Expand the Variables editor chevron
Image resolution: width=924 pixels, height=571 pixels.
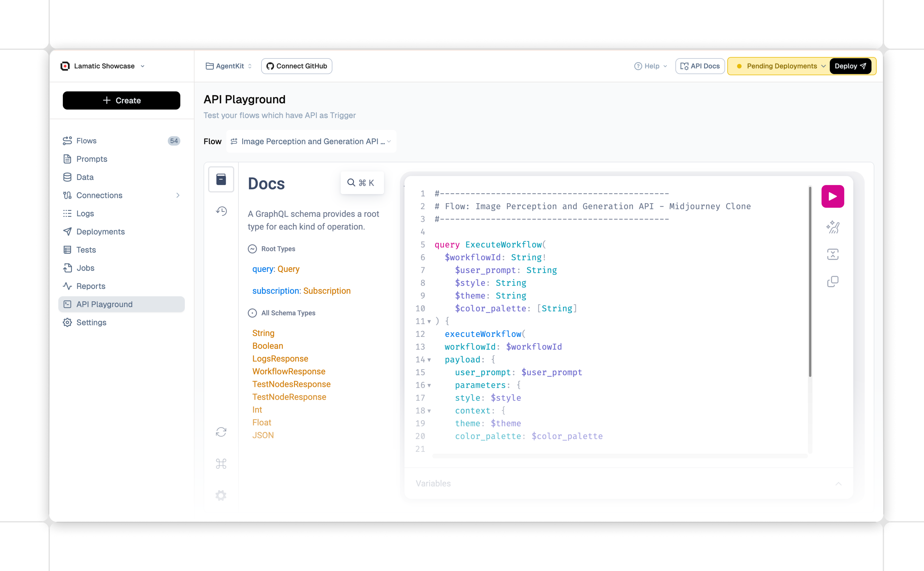pyautogui.click(x=838, y=484)
